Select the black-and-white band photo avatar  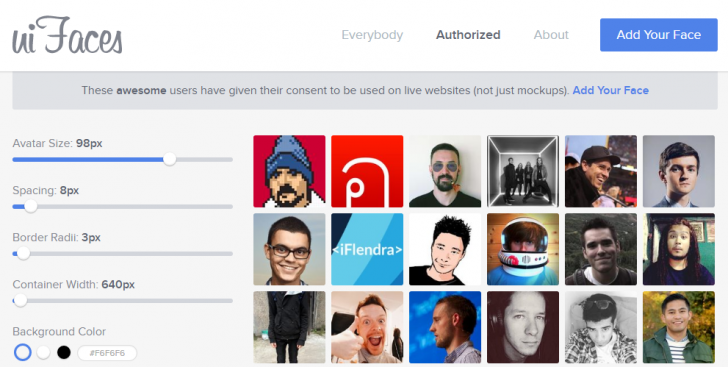coord(523,171)
